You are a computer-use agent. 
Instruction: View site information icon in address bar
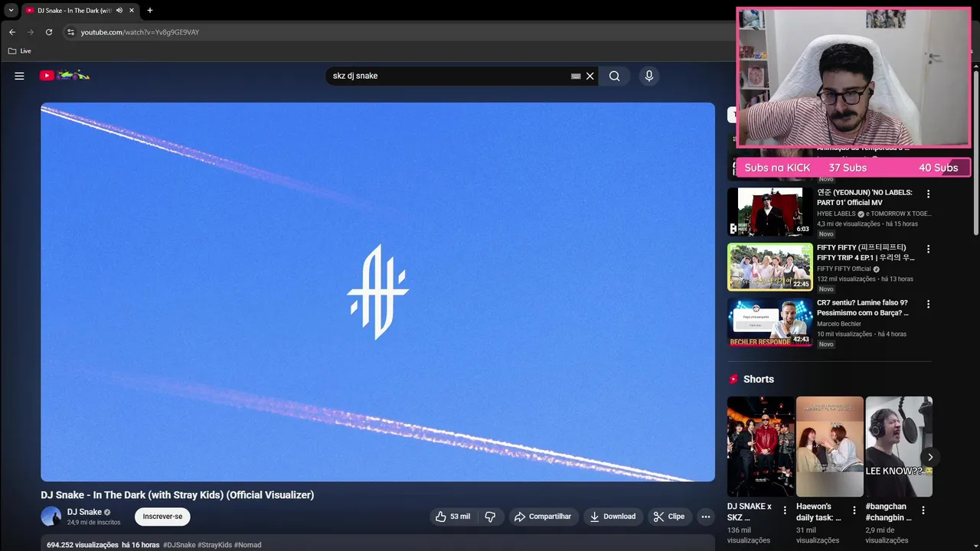[70, 32]
